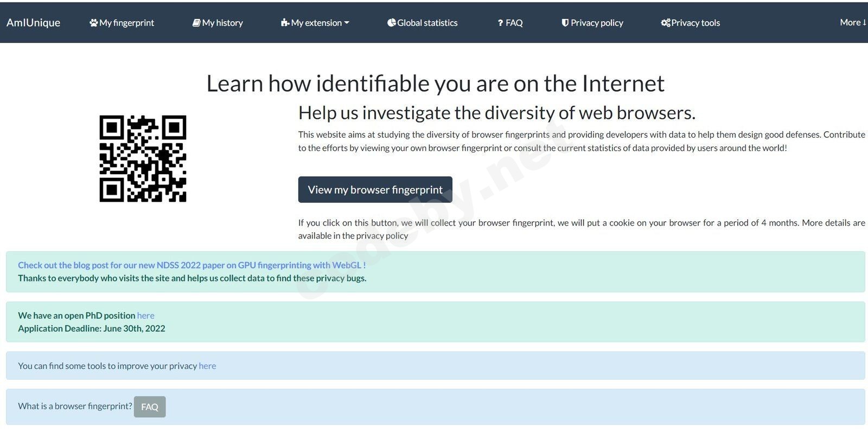Screen dimensions: 868x429
Task: Click the QR code image
Action: pyautogui.click(x=143, y=158)
